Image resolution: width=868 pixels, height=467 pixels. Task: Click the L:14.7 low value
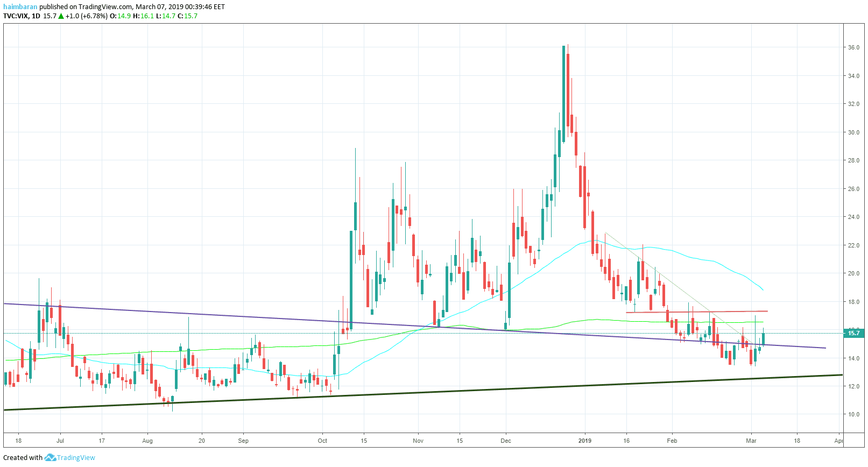point(166,16)
